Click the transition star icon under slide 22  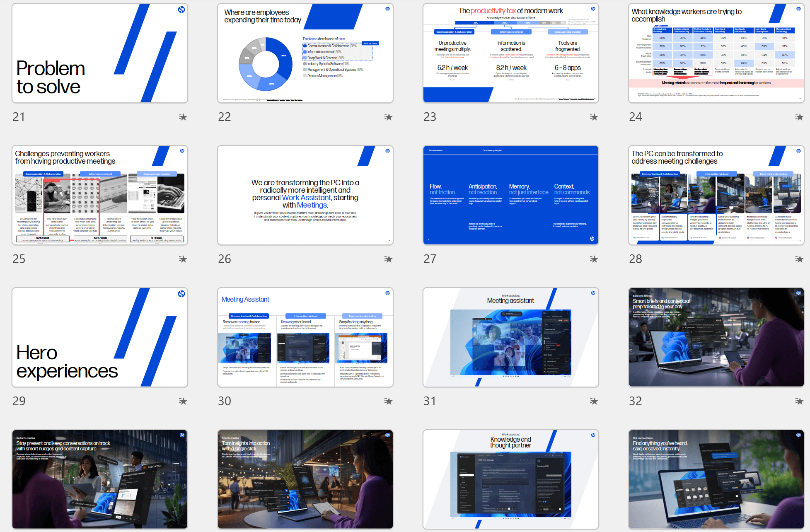point(388,117)
